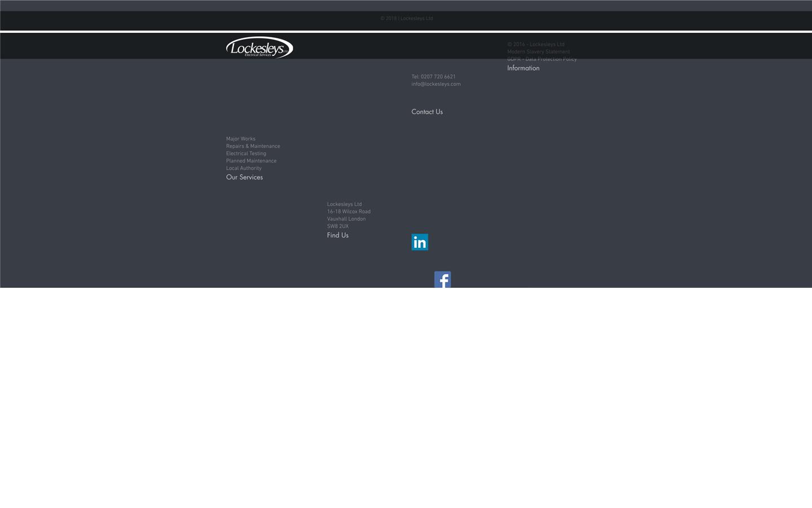812x508 pixels.
Task: Open the Major Works page
Action: pos(240,138)
